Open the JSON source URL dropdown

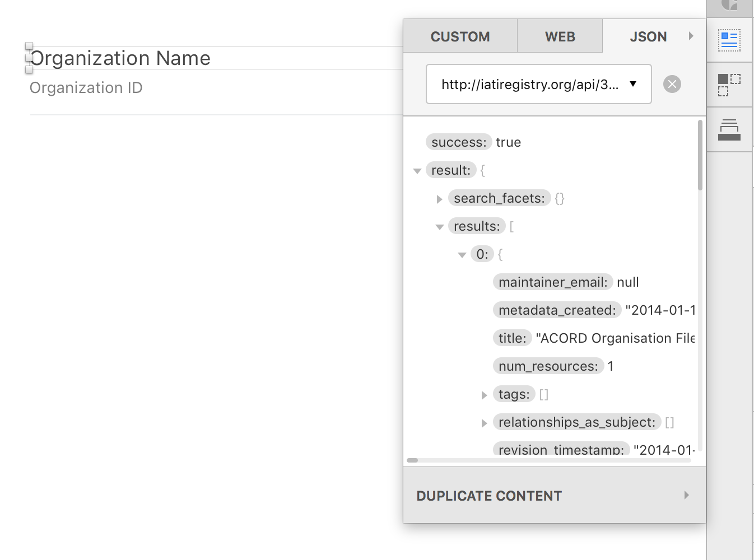(x=633, y=84)
